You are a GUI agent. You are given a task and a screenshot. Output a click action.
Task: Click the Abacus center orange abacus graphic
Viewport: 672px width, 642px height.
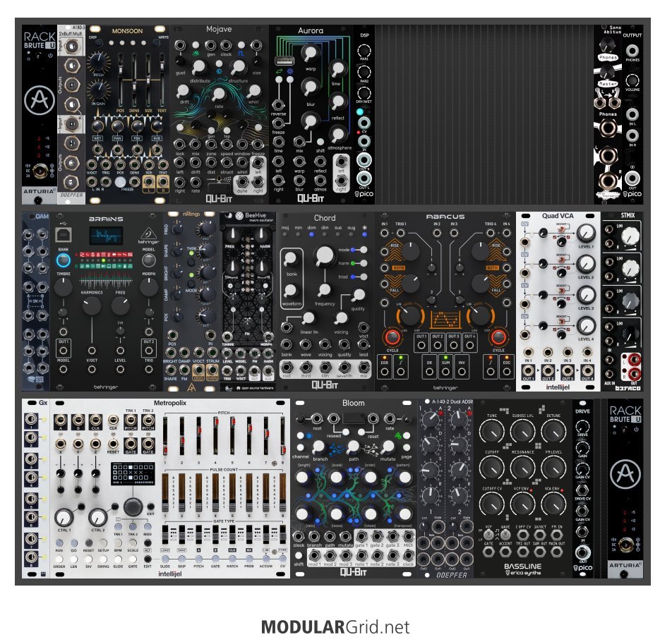(x=445, y=319)
